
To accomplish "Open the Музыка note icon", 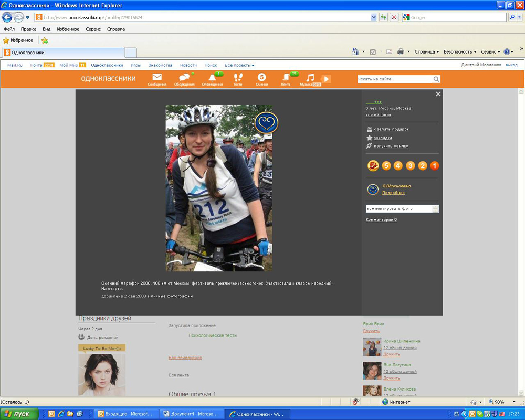I will [x=310, y=78].
